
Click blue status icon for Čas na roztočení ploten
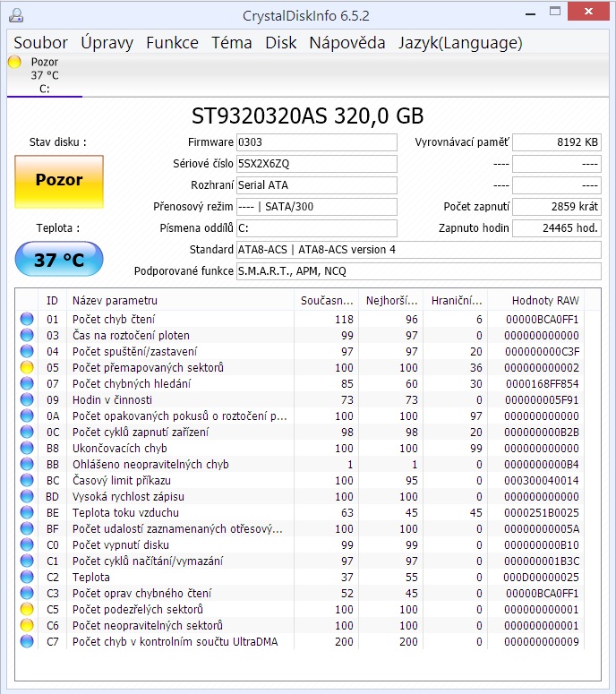[27, 335]
